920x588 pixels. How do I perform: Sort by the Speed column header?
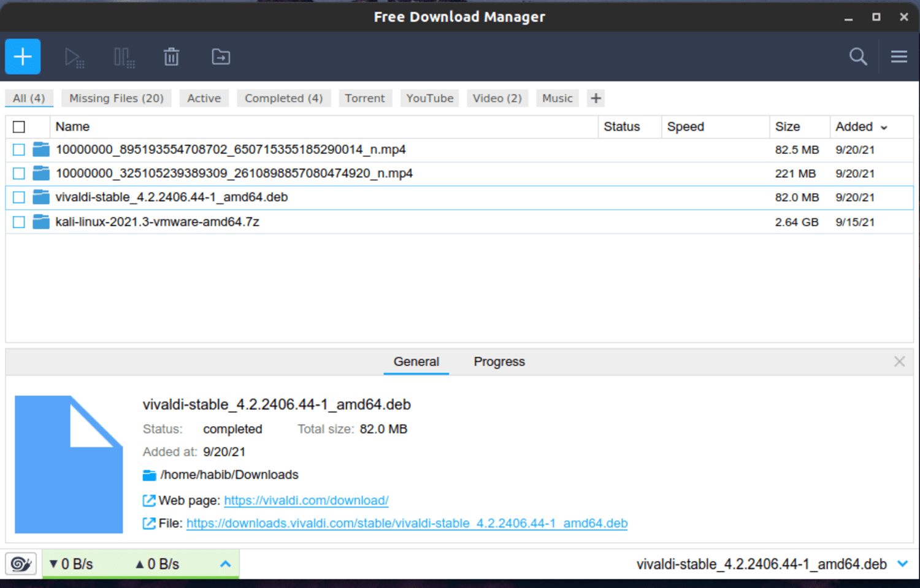716,127
